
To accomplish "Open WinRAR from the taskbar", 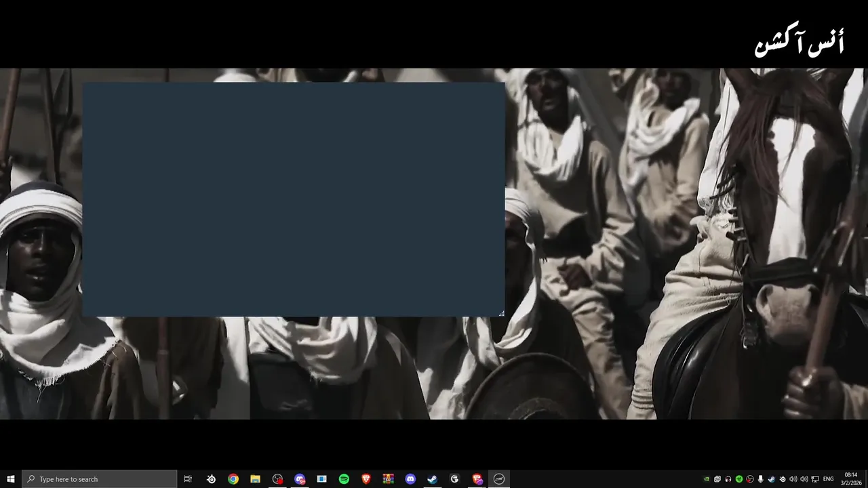I will [388, 479].
